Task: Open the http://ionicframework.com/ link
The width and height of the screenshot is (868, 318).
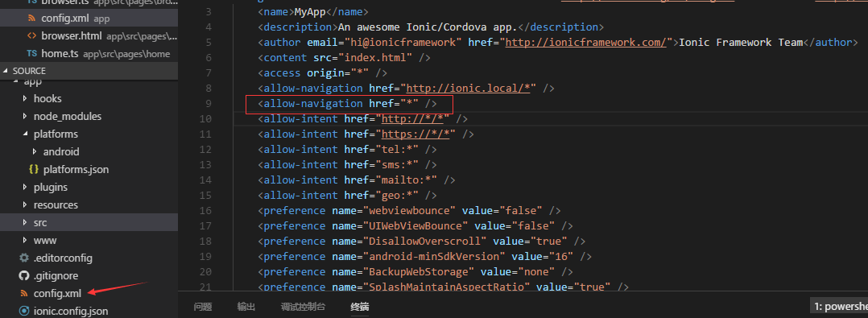Action: coord(585,43)
